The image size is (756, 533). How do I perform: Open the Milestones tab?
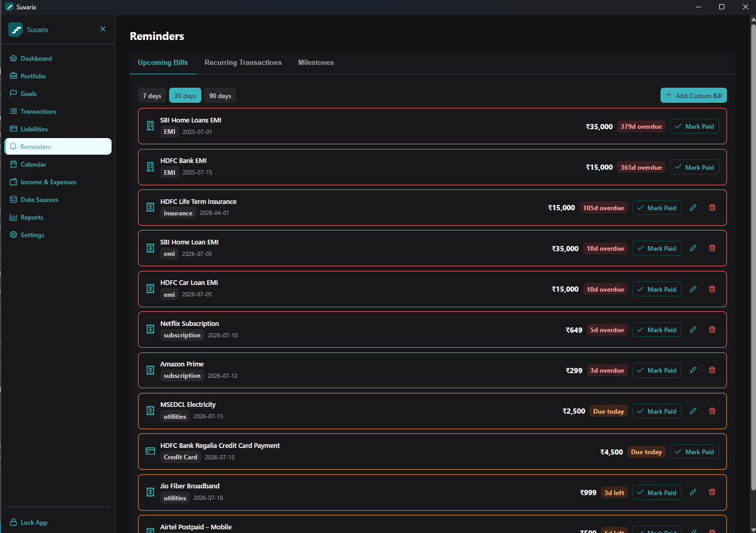[316, 62]
